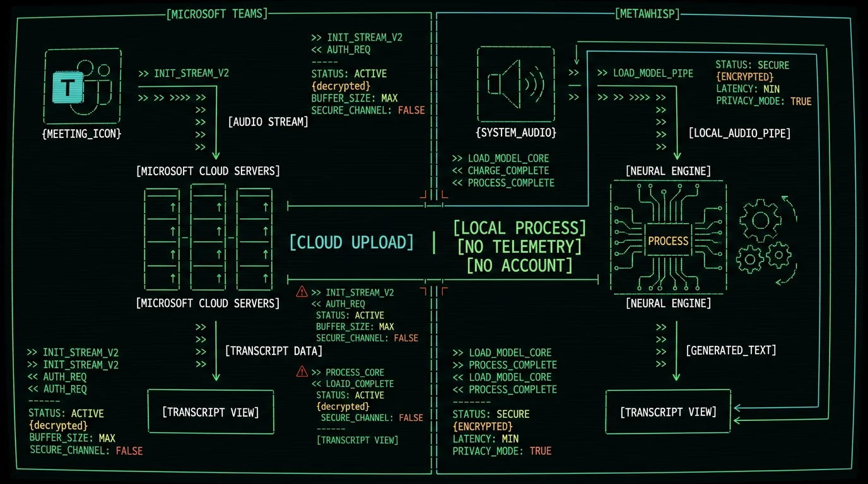Screen dimensions: 868x484
Task: Select the [CLOUD UPLOAD] heading
Action: tap(351, 242)
